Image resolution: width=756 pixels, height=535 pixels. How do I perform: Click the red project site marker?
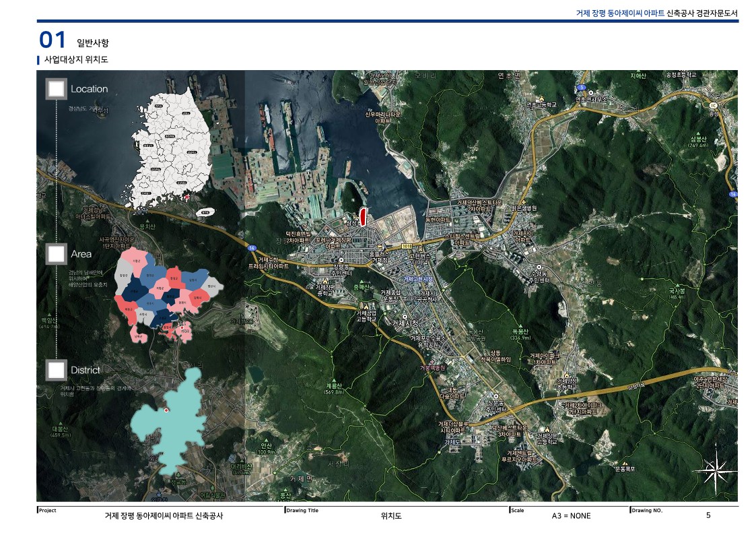click(x=363, y=216)
